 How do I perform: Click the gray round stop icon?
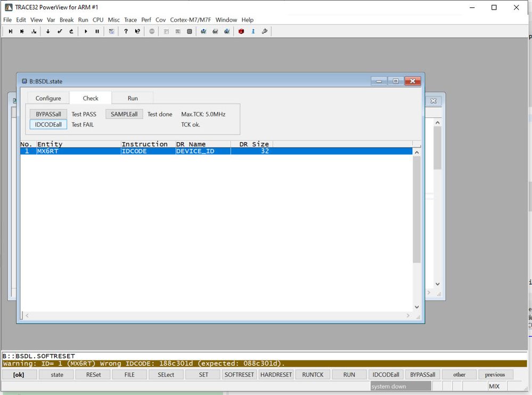point(152,31)
